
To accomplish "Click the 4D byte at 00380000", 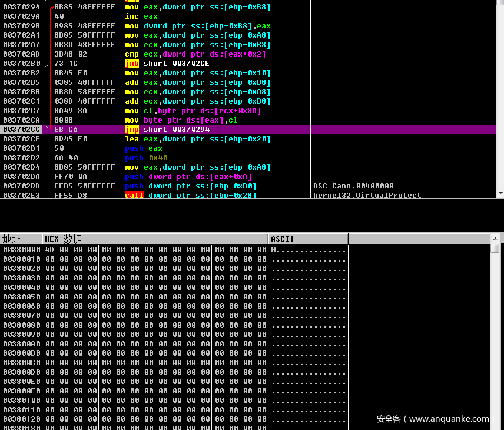I will point(49,250).
